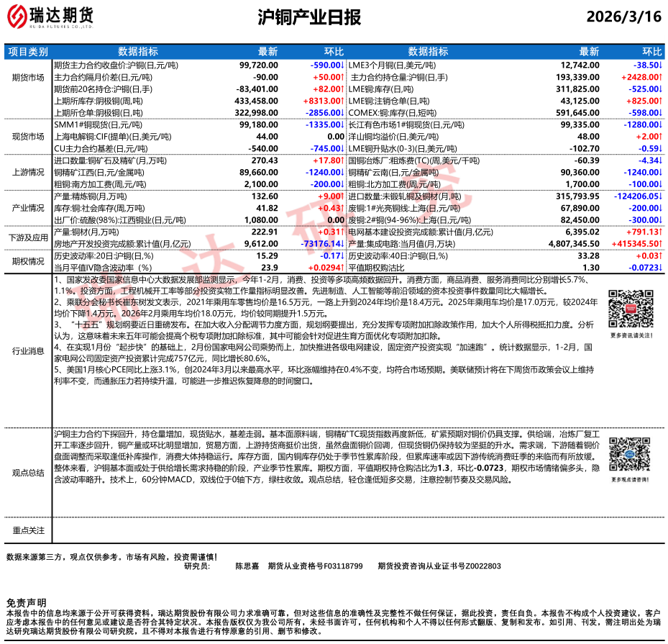Select the LME3个月铜 price value 12,742.00
668x644 pixels.
[x=580, y=65]
